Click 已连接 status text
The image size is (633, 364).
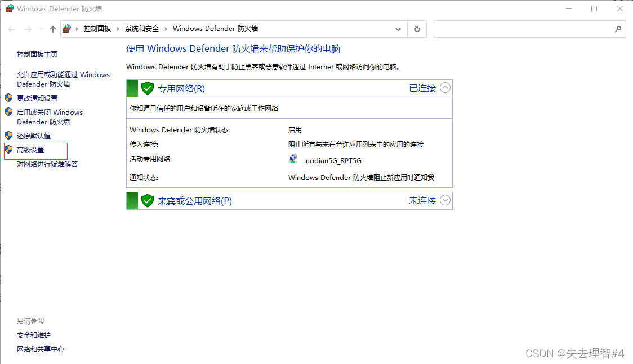point(422,88)
